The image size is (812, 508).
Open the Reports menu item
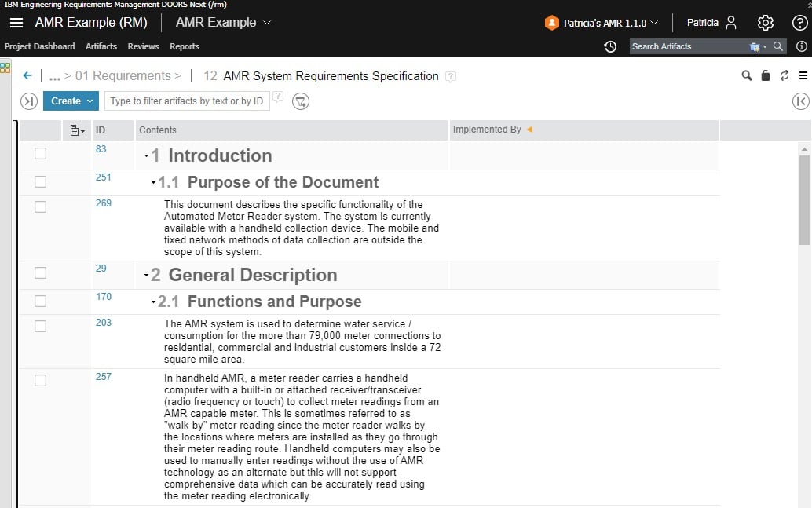(x=185, y=46)
